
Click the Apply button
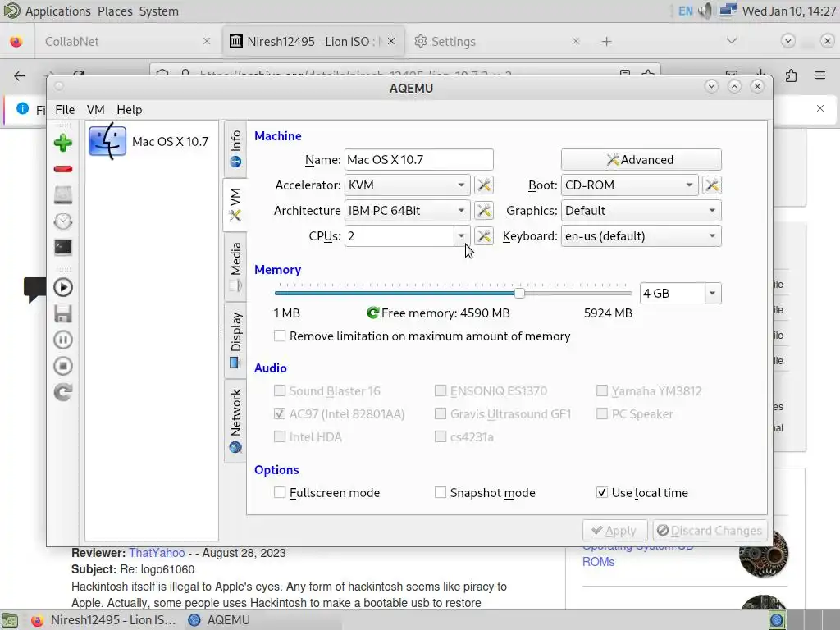tap(614, 531)
